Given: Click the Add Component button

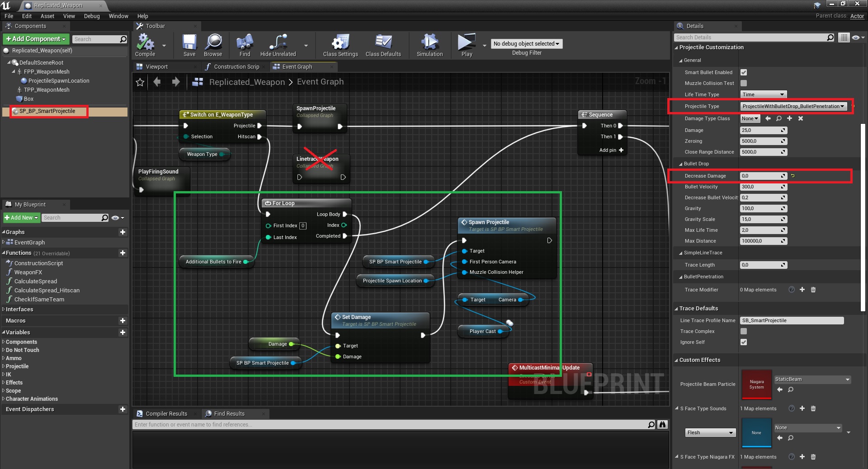Looking at the screenshot, I should pyautogui.click(x=36, y=39).
